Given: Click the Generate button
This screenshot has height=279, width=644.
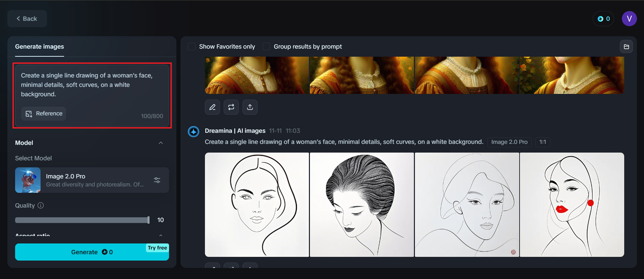Looking at the screenshot, I should click(92, 252).
